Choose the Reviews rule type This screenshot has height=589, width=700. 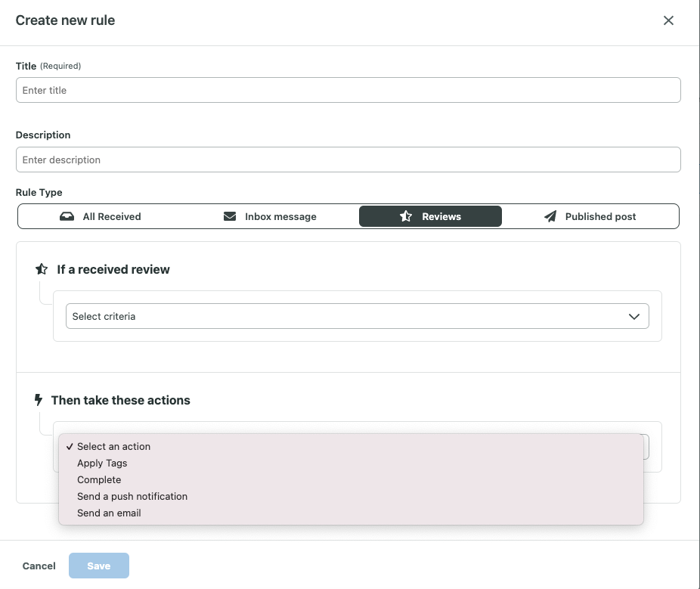tap(431, 216)
